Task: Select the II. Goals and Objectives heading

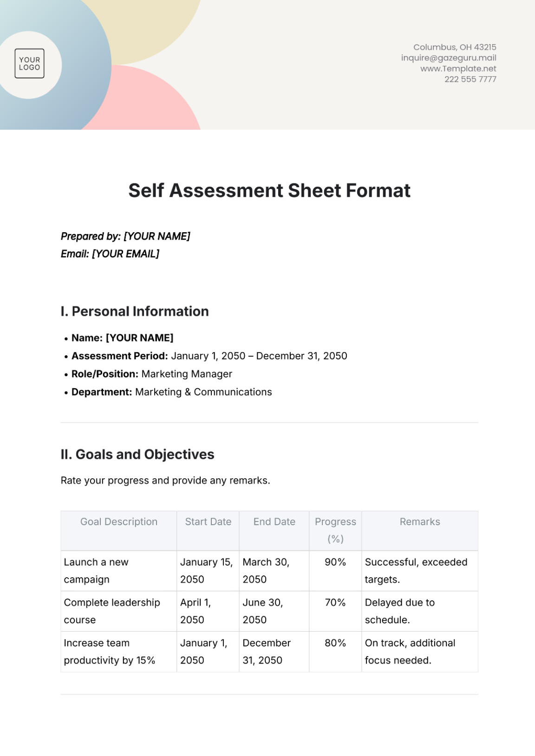Action: (137, 455)
